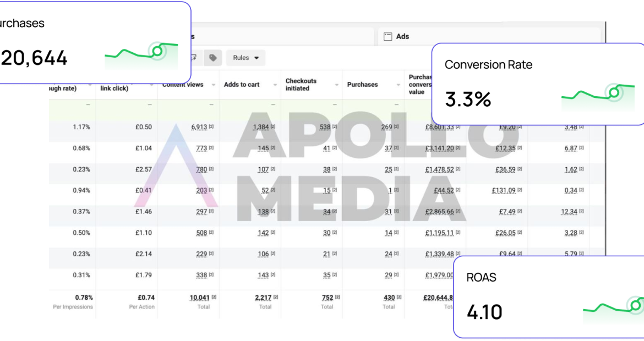
Task: Click the tag icon button in the toolbar
Action: click(213, 58)
